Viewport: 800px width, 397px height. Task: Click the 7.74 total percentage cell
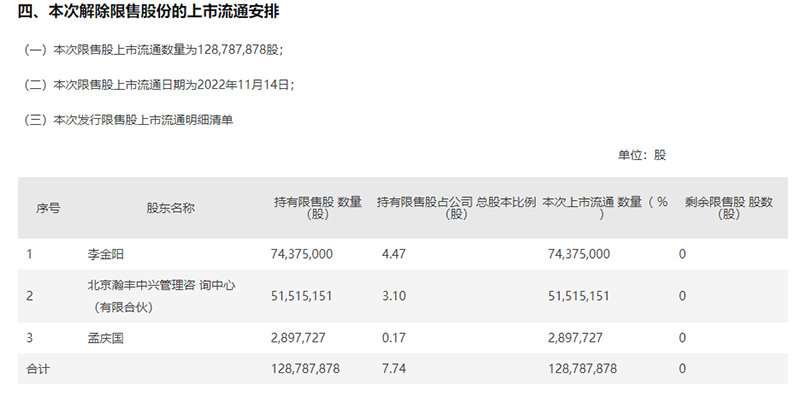click(394, 369)
